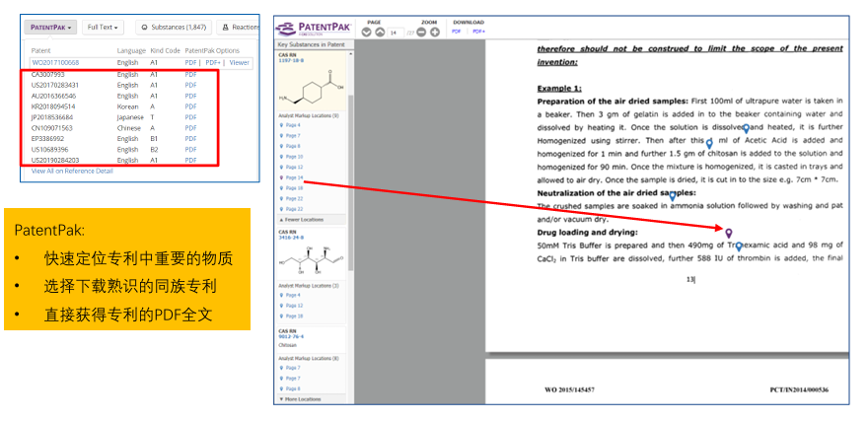Zoom in with the plus icon

[435, 33]
